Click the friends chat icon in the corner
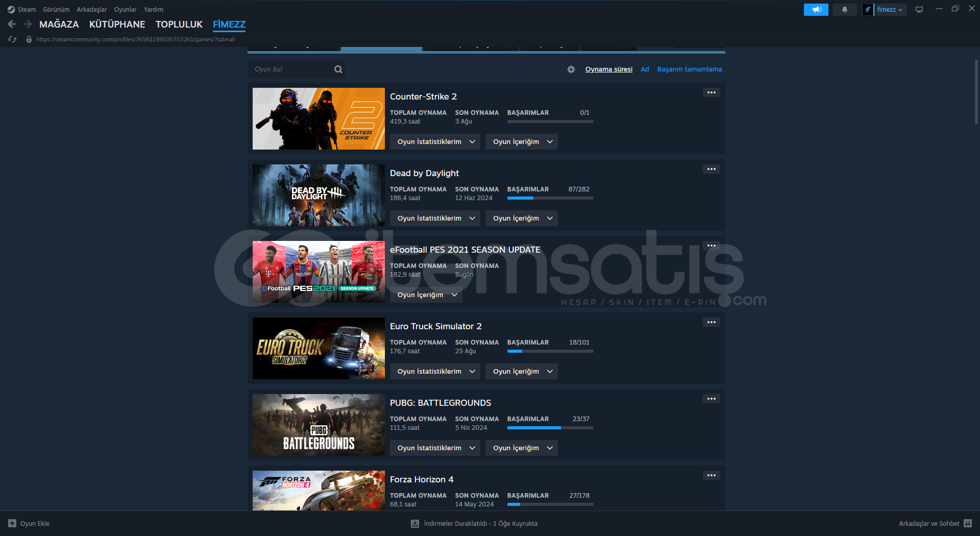This screenshot has width=980, height=536. [968, 523]
